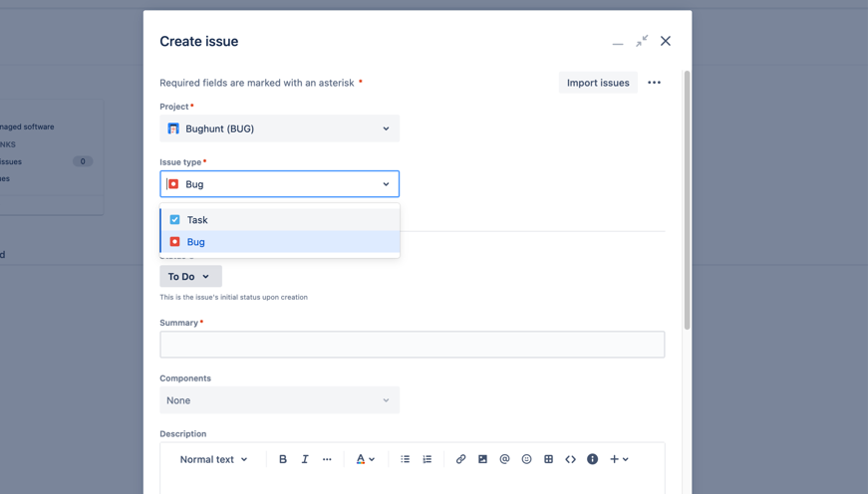Select Task from issue type list
This screenshot has width=868, height=494.
tap(197, 220)
